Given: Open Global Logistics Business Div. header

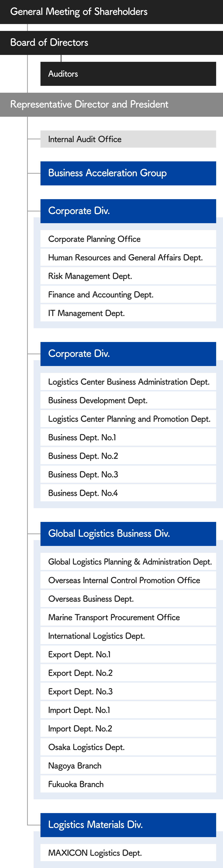Looking at the screenshot, I should pos(128,534).
